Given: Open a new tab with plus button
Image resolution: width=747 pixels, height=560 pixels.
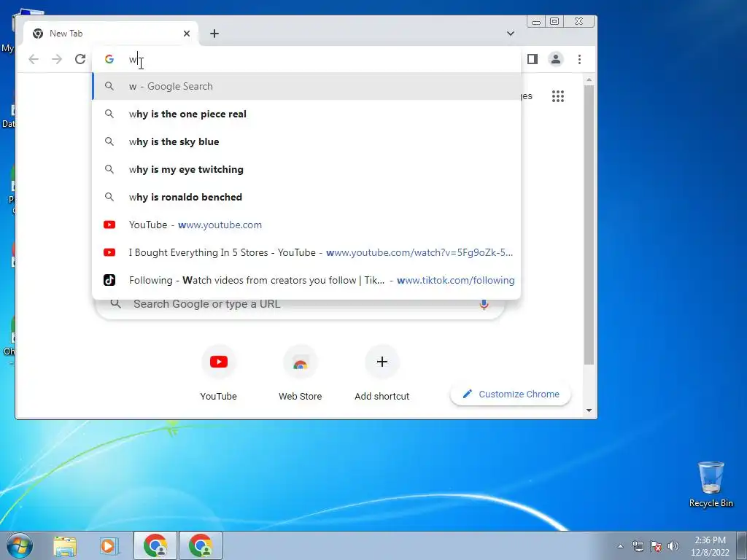Looking at the screenshot, I should [x=214, y=34].
